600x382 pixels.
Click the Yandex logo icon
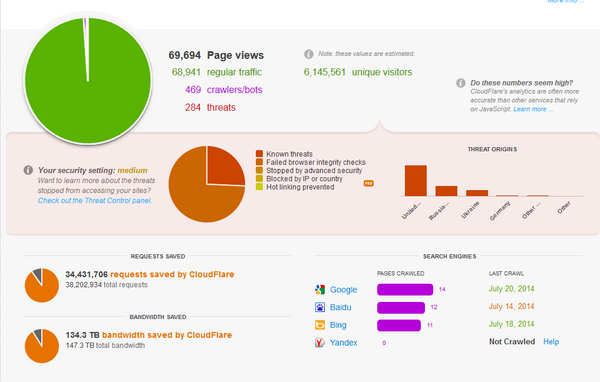pyautogui.click(x=320, y=342)
